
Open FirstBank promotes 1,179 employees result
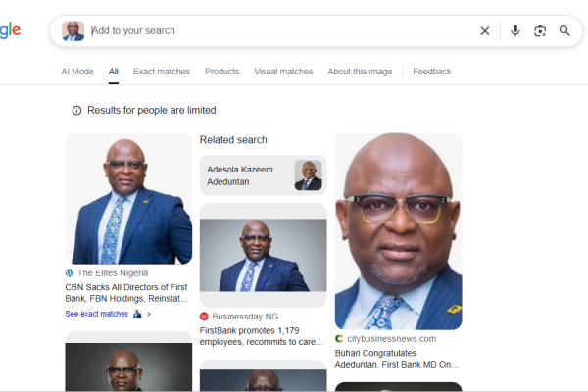[x=262, y=337]
